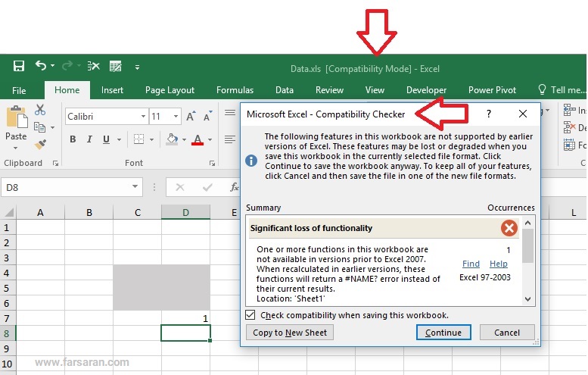The image size is (588, 375).
Task: Select column A header
Action: [41, 212]
